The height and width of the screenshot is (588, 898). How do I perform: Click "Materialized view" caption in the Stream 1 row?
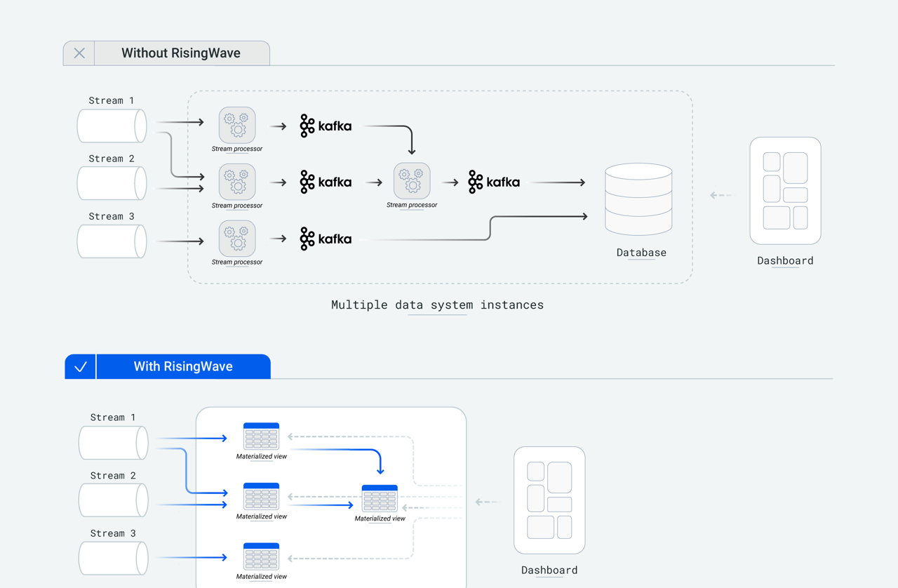point(262,456)
